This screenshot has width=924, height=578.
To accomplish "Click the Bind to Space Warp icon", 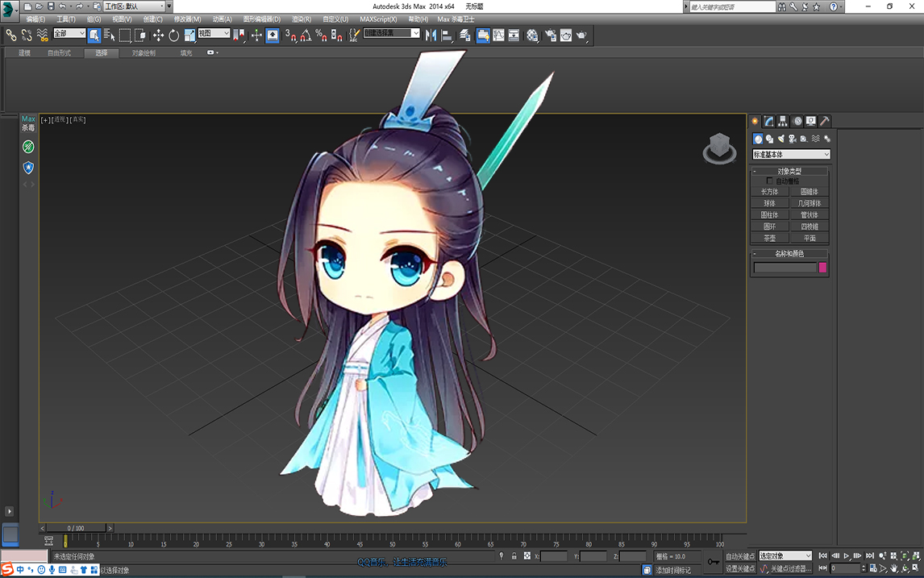I will (x=43, y=35).
